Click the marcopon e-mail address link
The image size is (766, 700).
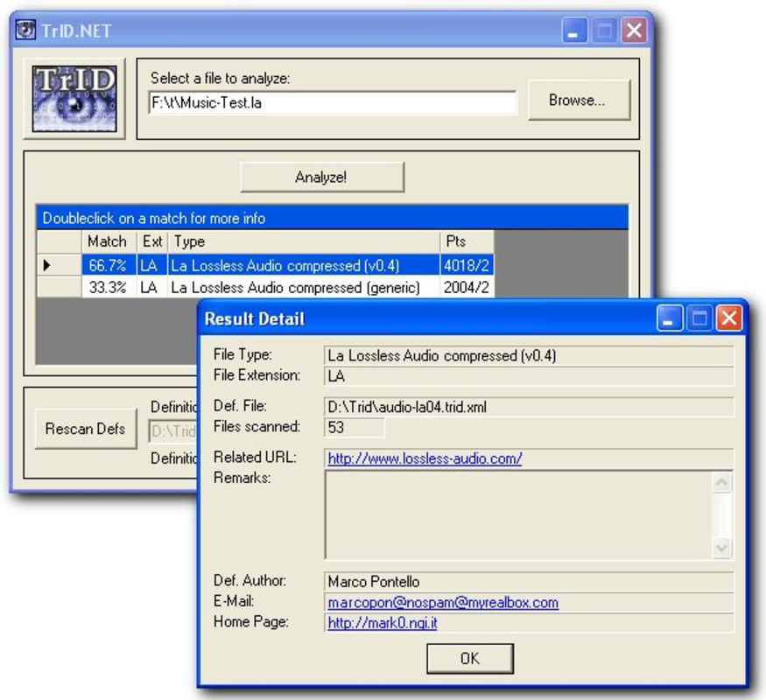pyautogui.click(x=443, y=602)
